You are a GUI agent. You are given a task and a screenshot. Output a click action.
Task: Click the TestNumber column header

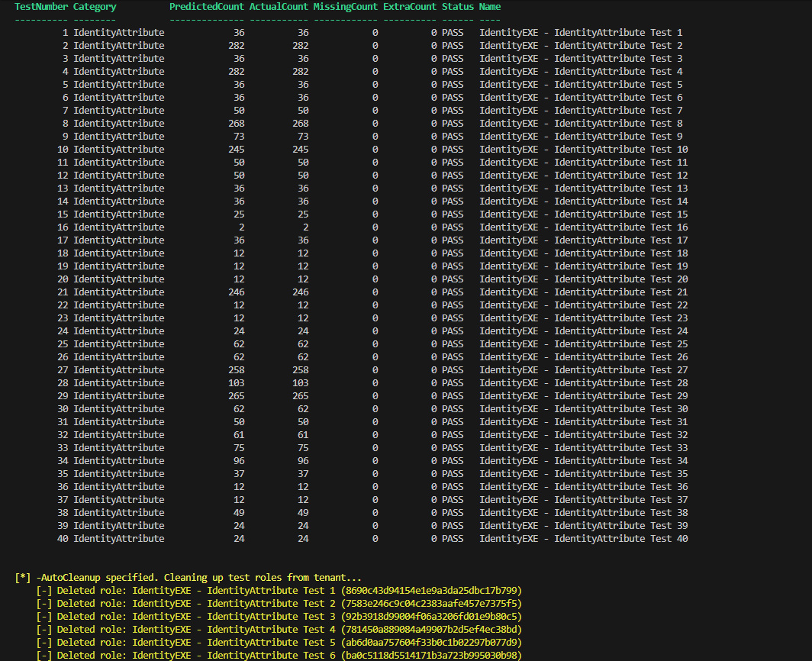click(41, 7)
